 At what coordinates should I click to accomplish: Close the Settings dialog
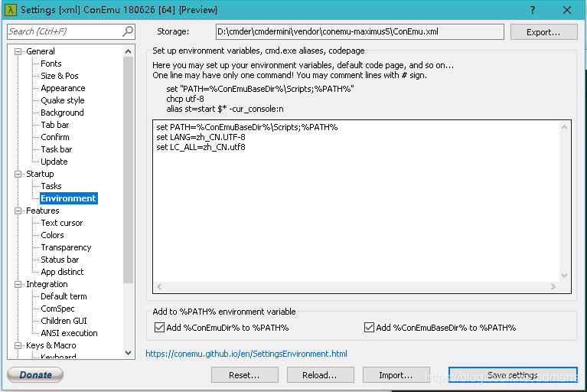click(x=567, y=10)
